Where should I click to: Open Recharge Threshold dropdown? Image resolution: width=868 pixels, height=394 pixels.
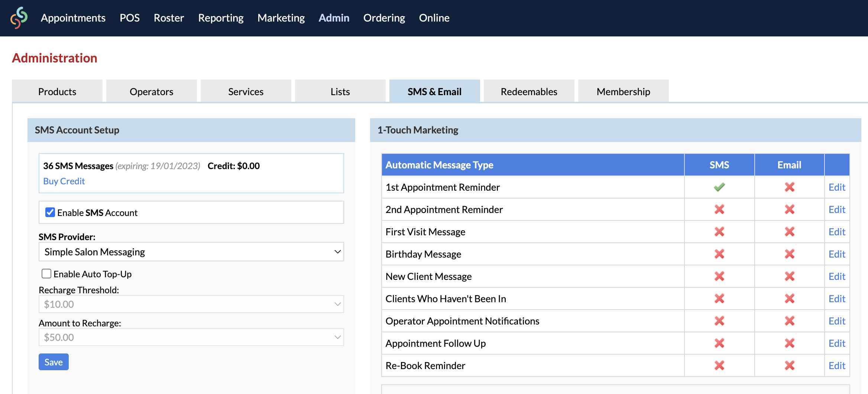pyautogui.click(x=191, y=304)
